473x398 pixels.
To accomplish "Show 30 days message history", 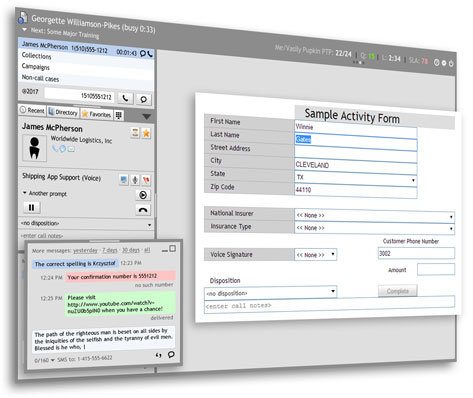I will pos(131,250).
